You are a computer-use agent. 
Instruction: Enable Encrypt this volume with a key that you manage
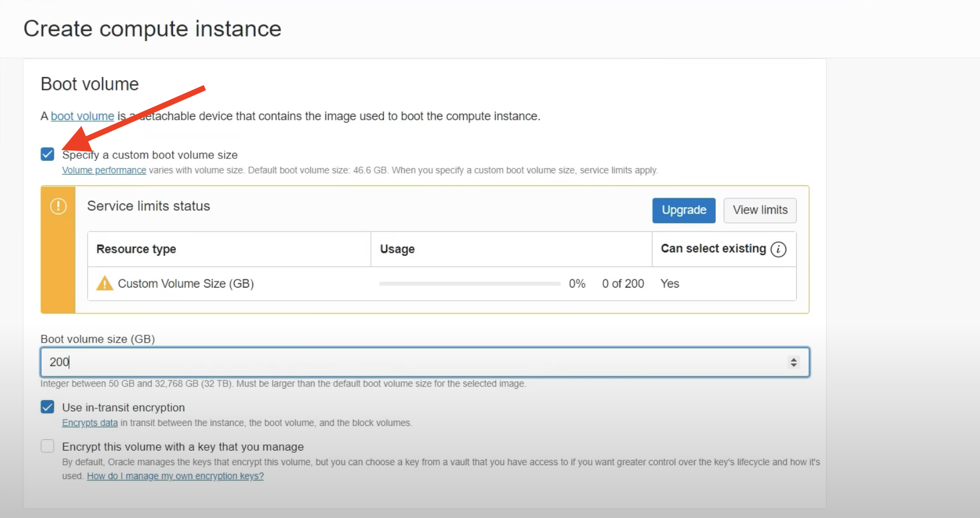pos(47,446)
